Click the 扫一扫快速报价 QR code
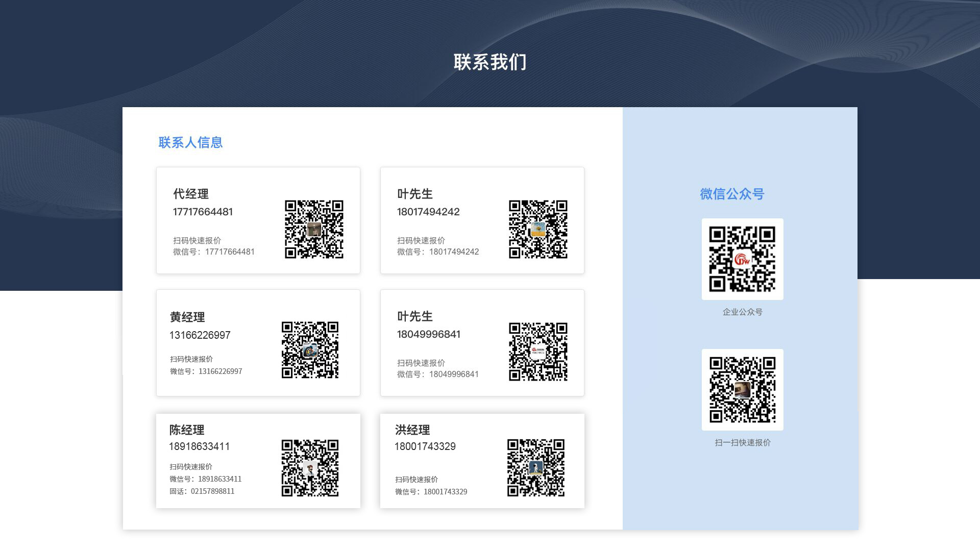 pyautogui.click(x=742, y=390)
